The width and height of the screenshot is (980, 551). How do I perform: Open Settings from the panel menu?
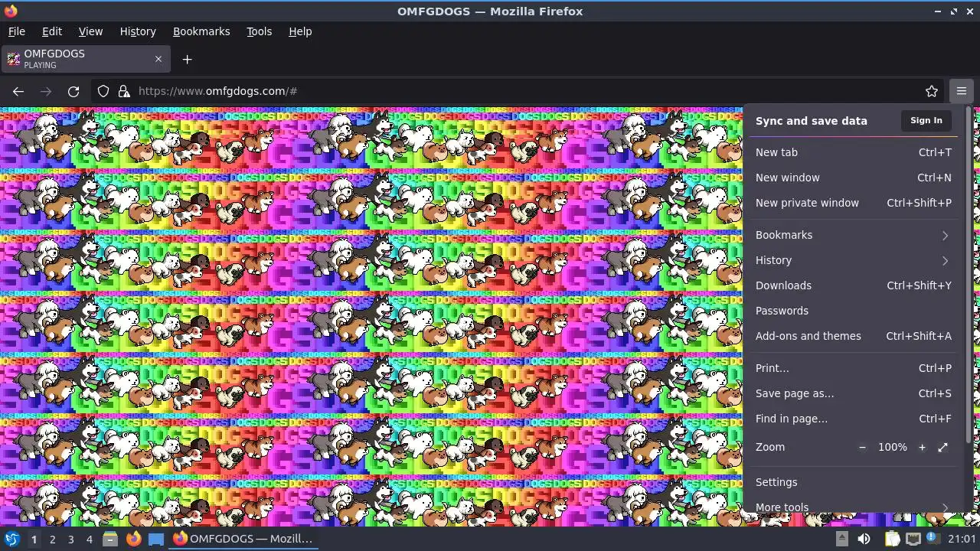click(x=853, y=482)
